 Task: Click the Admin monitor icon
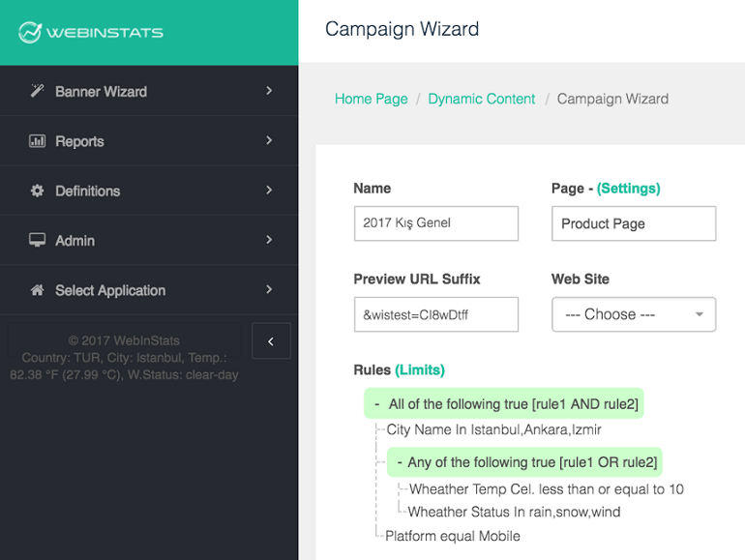[38, 240]
